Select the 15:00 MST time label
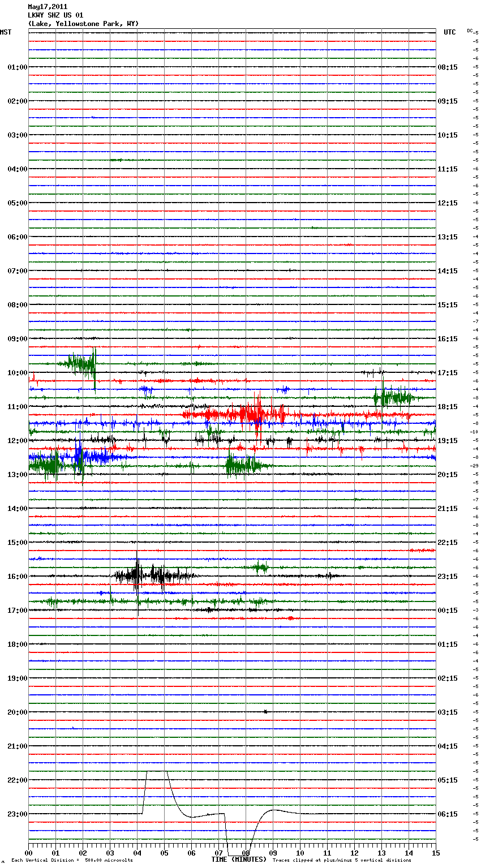Image resolution: width=481 pixels, height=868 pixels. pyautogui.click(x=17, y=543)
